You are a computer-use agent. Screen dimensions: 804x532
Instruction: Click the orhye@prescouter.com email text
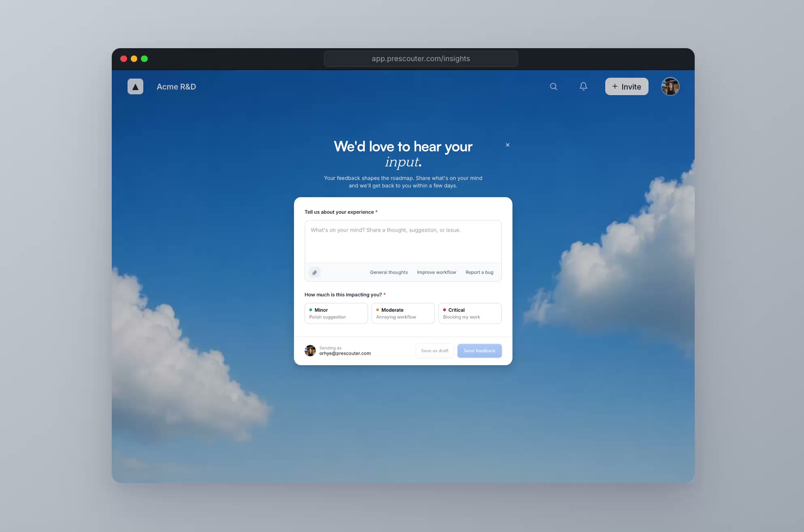[x=345, y=353]
